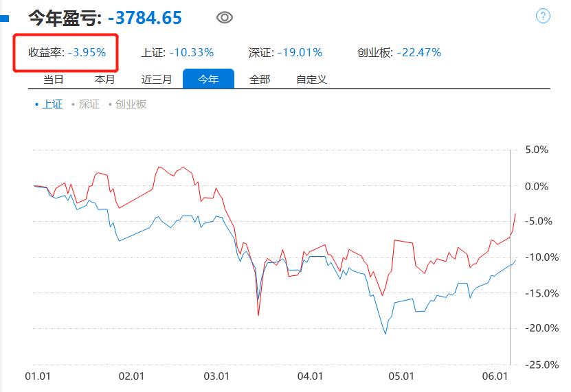The image size is (571, 392).
Task: Toggle the 上证 index comparison line
Action: 49,104
